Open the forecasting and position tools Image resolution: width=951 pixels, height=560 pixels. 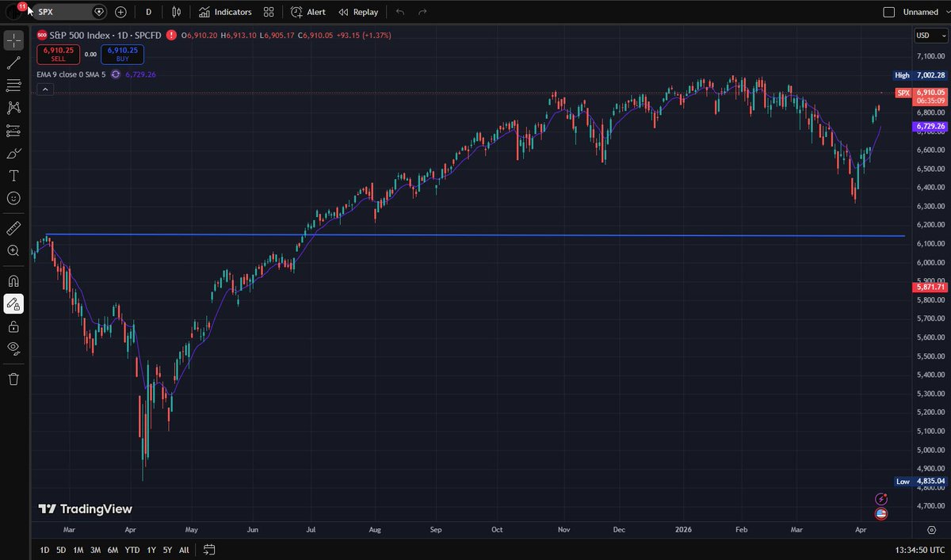coord(13,130)
